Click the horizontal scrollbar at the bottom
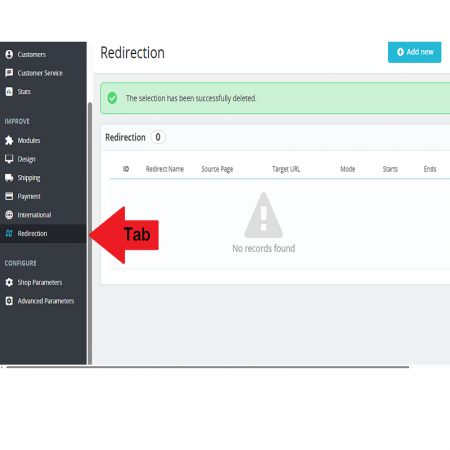The image size is (450, 450). click(x=208, y=367)
